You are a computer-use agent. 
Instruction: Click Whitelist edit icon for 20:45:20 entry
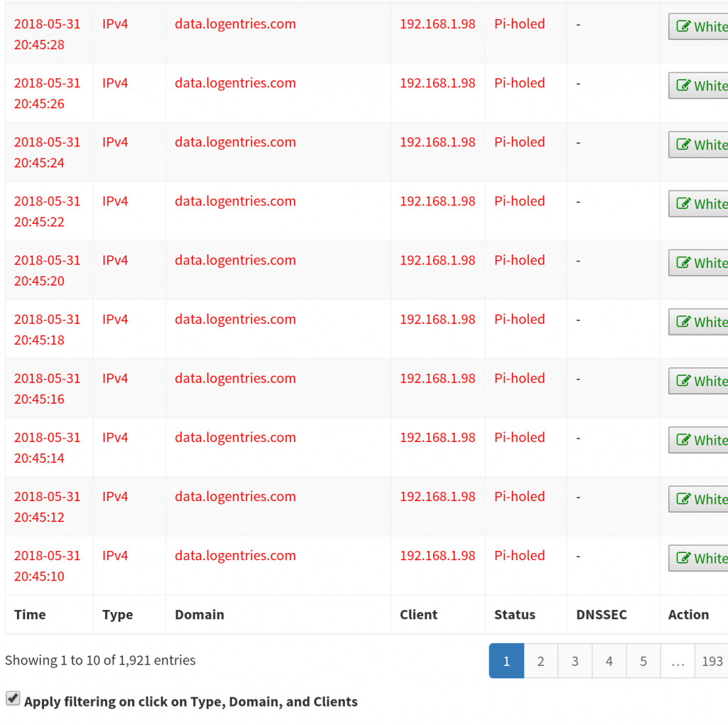[683, 263]
